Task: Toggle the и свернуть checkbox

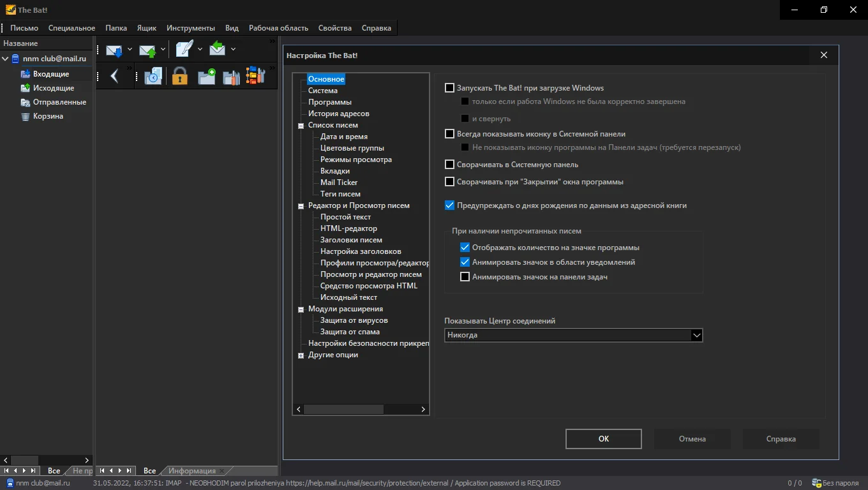Action: [465, 119]
